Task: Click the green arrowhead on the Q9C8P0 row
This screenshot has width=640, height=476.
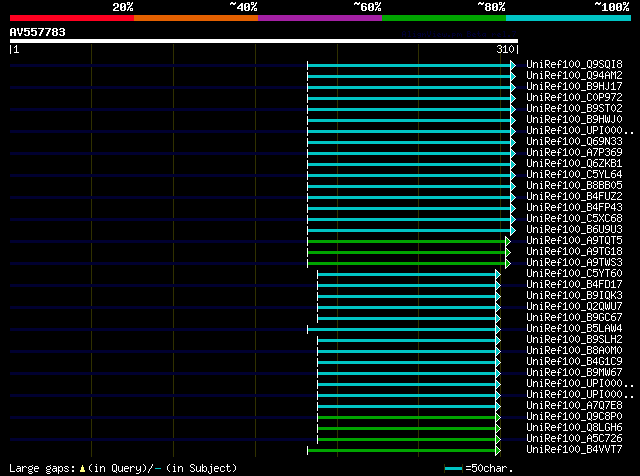Action: pos(498,418)
